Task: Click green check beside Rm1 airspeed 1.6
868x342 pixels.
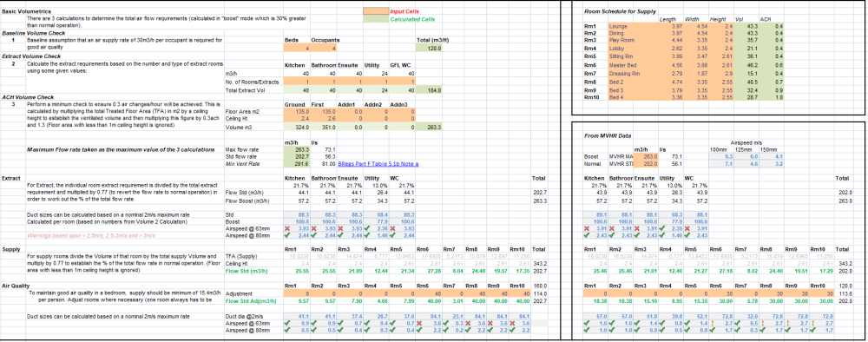Action: coord(588,323)
